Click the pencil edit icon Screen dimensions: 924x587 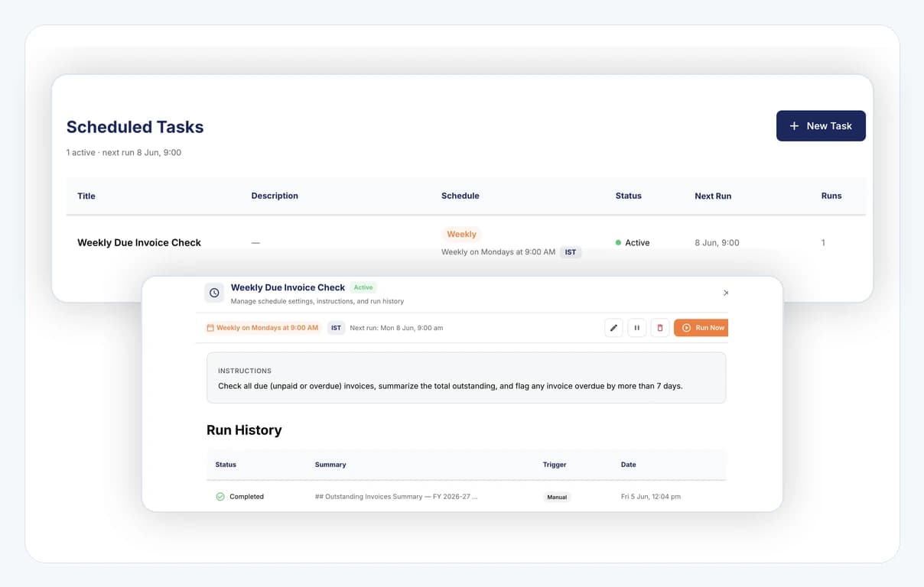tap(613, 328)
